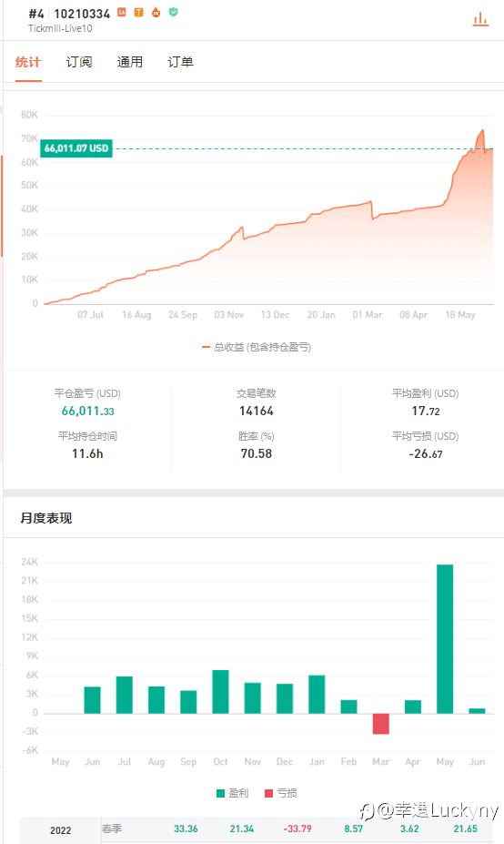Click the 8.57 value in 2022 row
Image resolution: width=504 pixels, height=844 pixels.
coord(353,829)
